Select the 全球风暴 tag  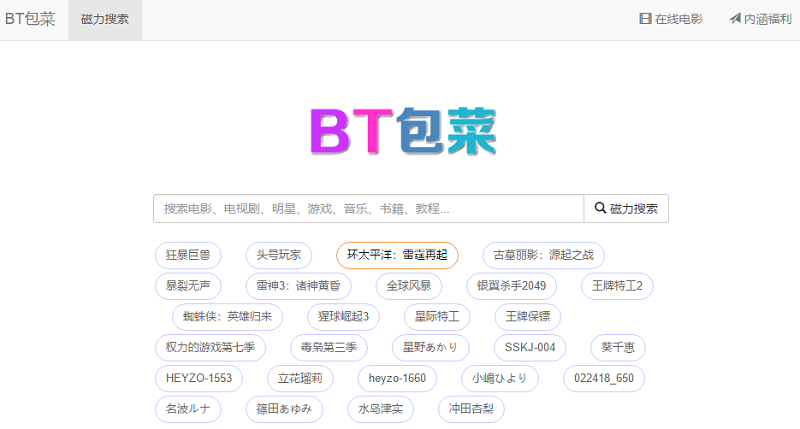(x=409, y=286)
